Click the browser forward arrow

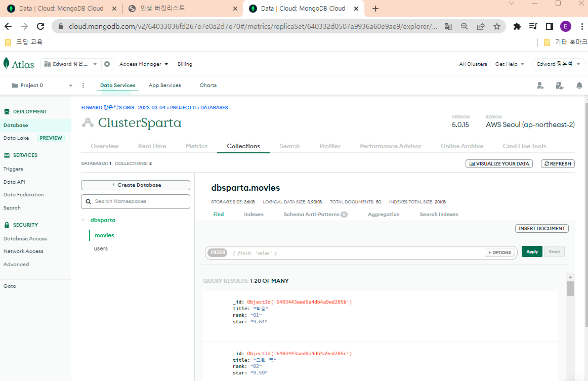coord(24,26)
